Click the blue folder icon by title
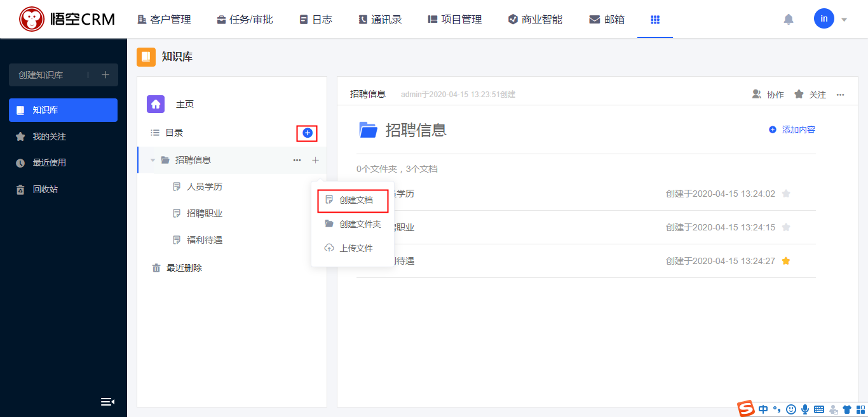Viewport: 868px width, 417px height. [x=369, y=129]
